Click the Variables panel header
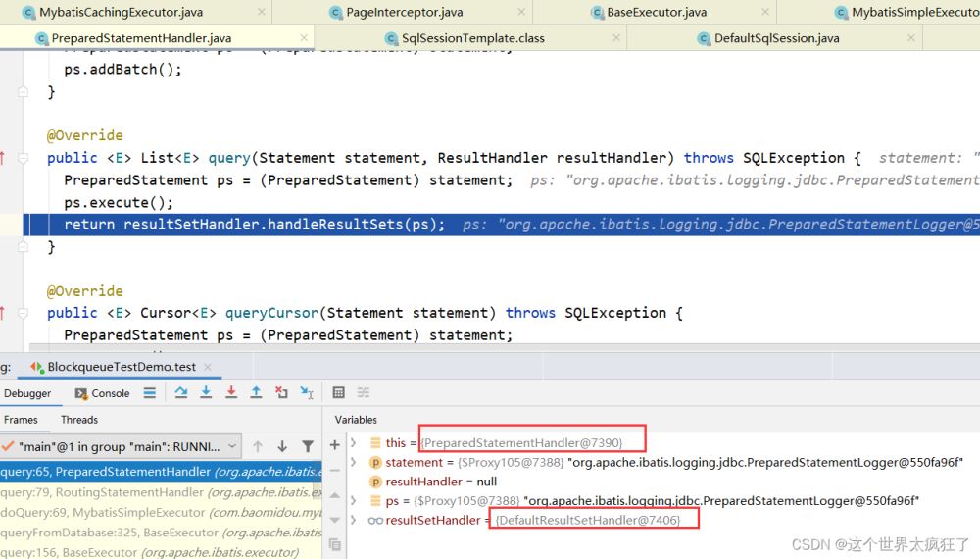 click(x=356, y=420)
